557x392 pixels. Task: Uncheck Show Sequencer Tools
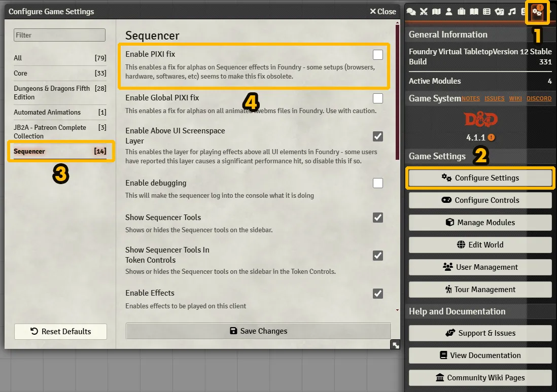(x=378, y=218)
